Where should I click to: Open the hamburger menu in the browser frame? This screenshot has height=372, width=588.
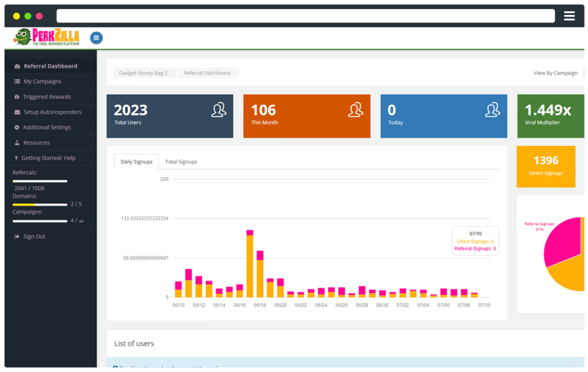point(569,16)
